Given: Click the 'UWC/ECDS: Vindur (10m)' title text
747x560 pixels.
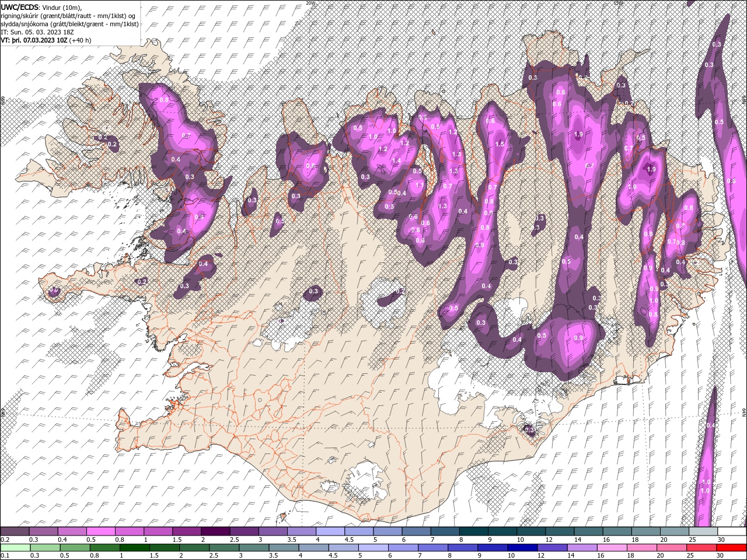Looking at the screenshot, I should click(41, 7).
